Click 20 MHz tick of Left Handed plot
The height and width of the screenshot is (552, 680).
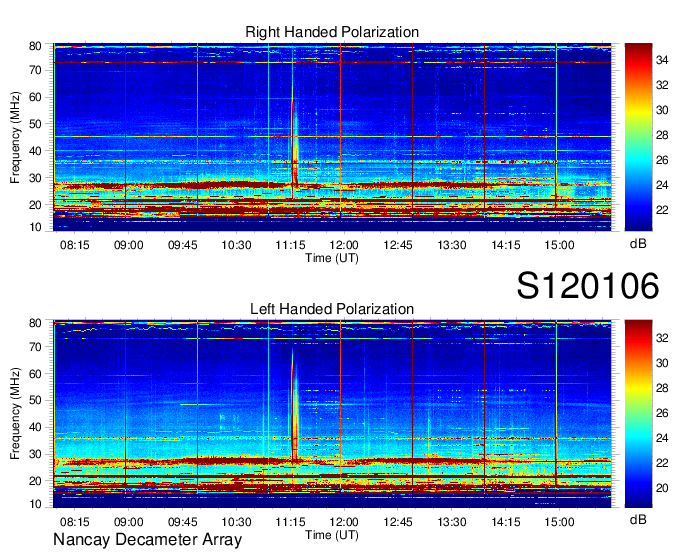pyautogui.click(x=35, y=481)
